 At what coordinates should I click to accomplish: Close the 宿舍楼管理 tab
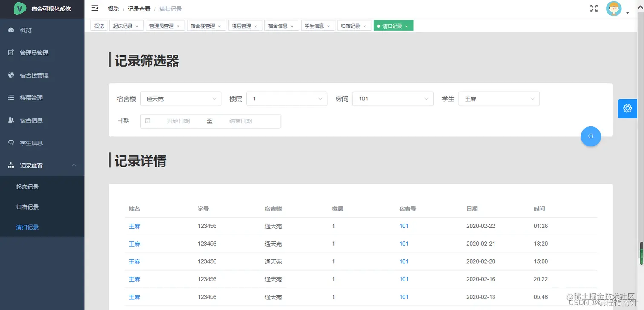219,26
